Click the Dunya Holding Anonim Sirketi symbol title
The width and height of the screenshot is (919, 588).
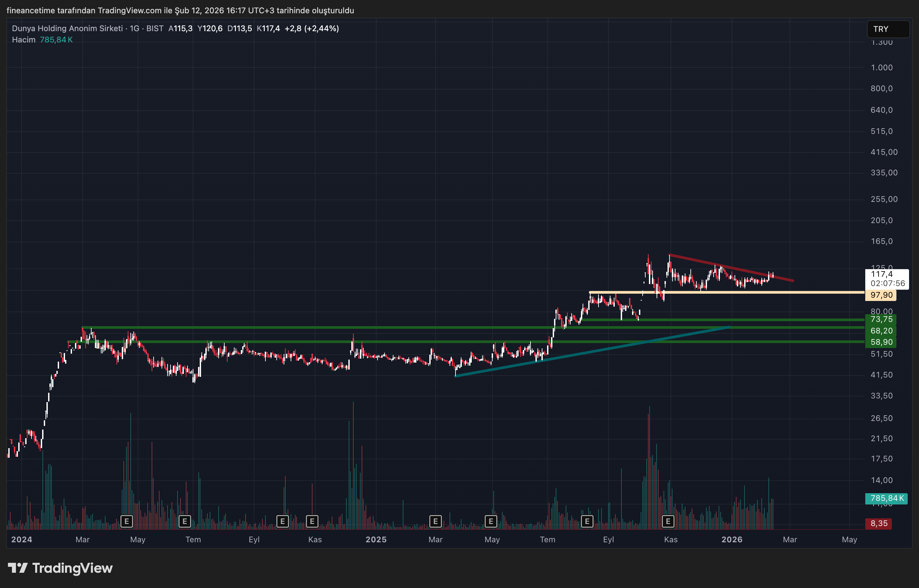click(67, 28)
